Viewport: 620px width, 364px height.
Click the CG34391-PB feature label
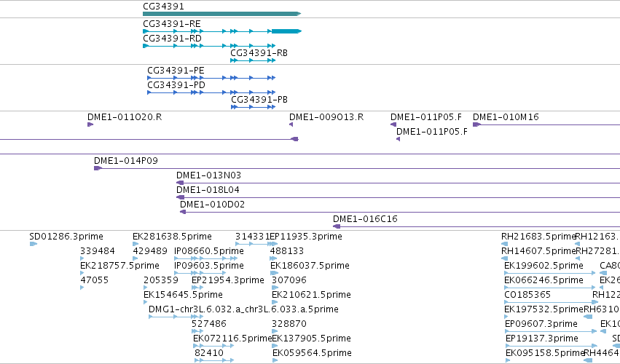[x=259, y=100]
